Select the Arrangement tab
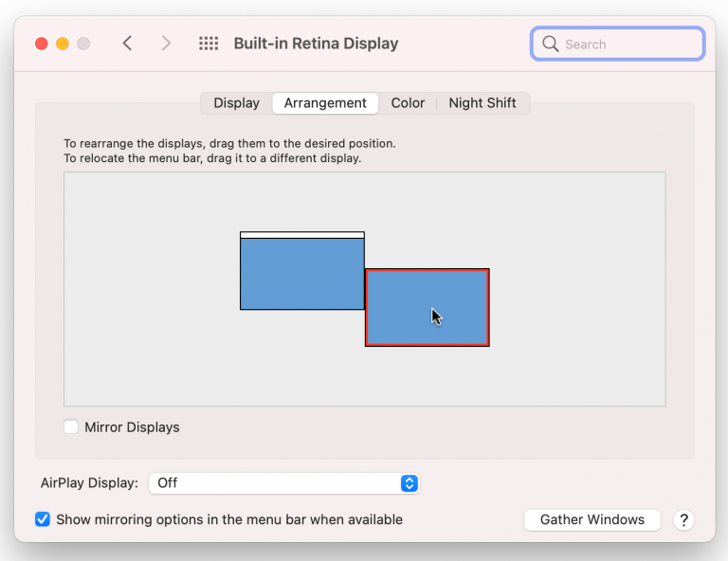 coord(325,103)
